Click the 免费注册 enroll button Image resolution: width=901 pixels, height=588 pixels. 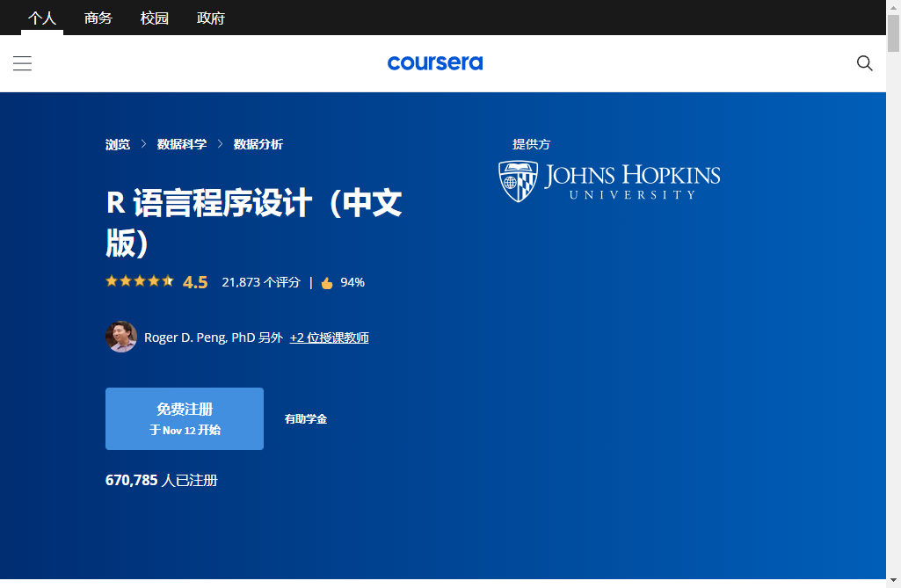[x=185, y=418]
